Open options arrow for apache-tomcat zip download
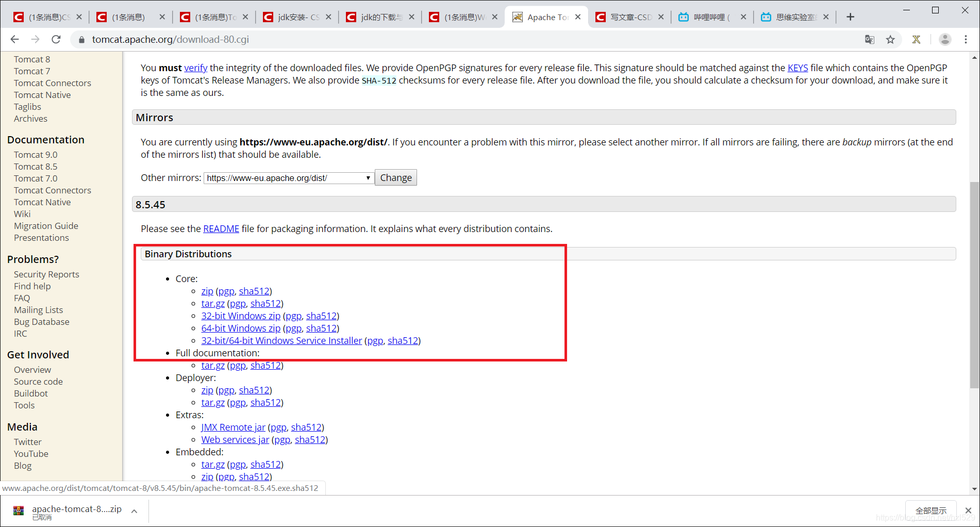The width and height of the screenshot is (980, 527). coord(134,511)
